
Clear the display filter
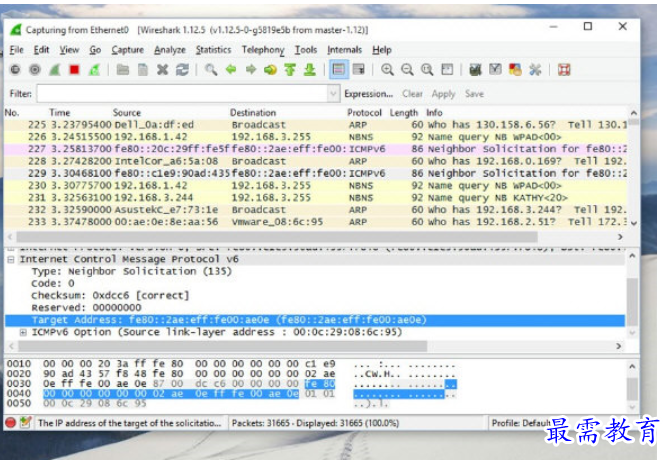[x=412, y=93]
